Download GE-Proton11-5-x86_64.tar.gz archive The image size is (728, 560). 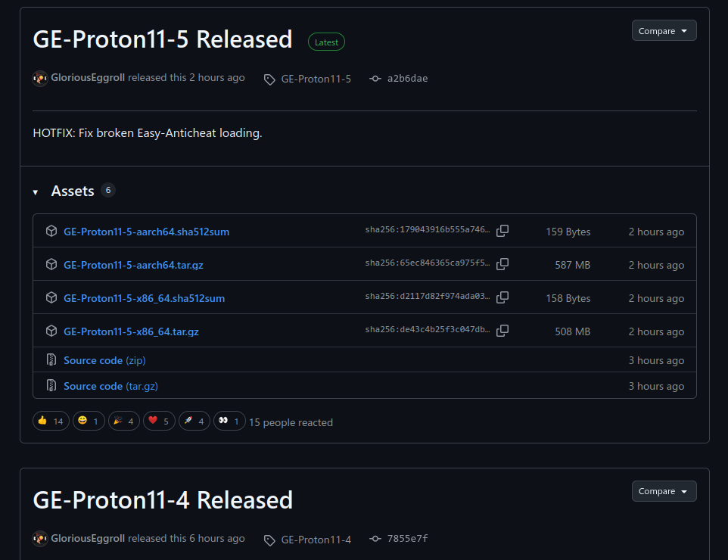[x=131, y=331]
